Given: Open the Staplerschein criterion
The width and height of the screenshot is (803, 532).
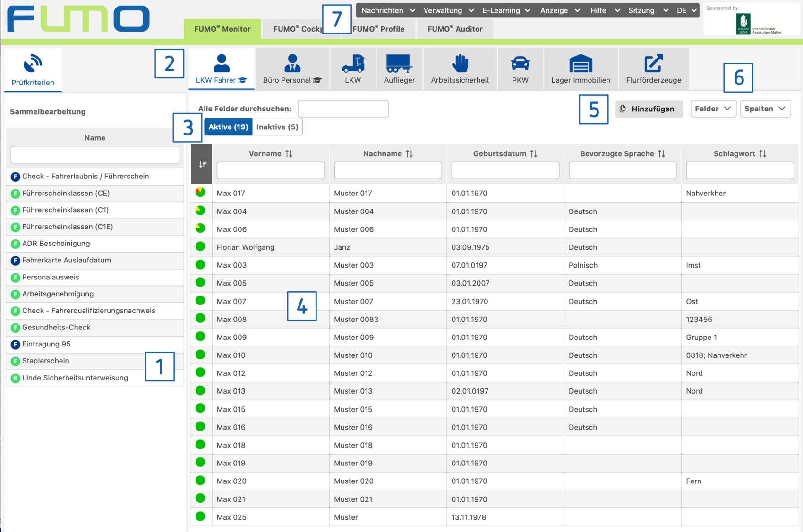Looking at the screenshot, I should [46, 361].
